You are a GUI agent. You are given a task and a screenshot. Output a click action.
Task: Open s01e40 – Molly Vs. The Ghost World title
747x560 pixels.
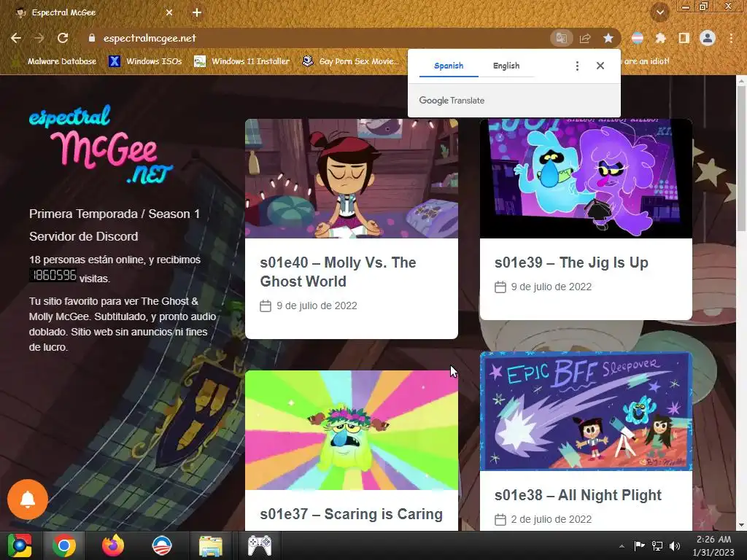(338, 272)
